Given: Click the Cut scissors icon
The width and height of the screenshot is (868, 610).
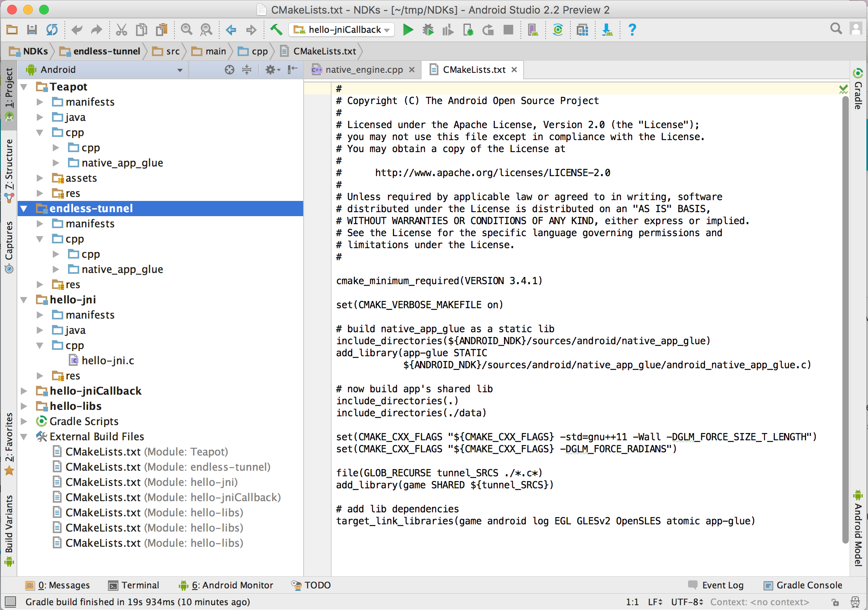Looking at the screenshot, I should click(x=121, y=30).
